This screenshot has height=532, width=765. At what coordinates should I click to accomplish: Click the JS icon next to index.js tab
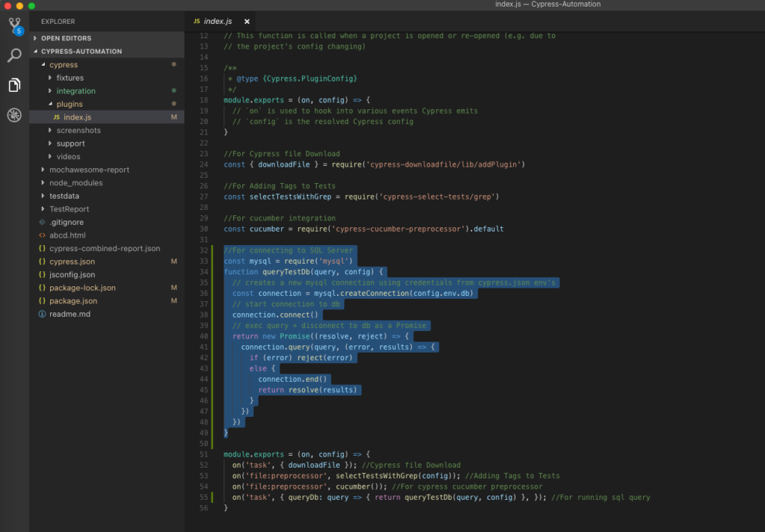click(x=196, y=21)
